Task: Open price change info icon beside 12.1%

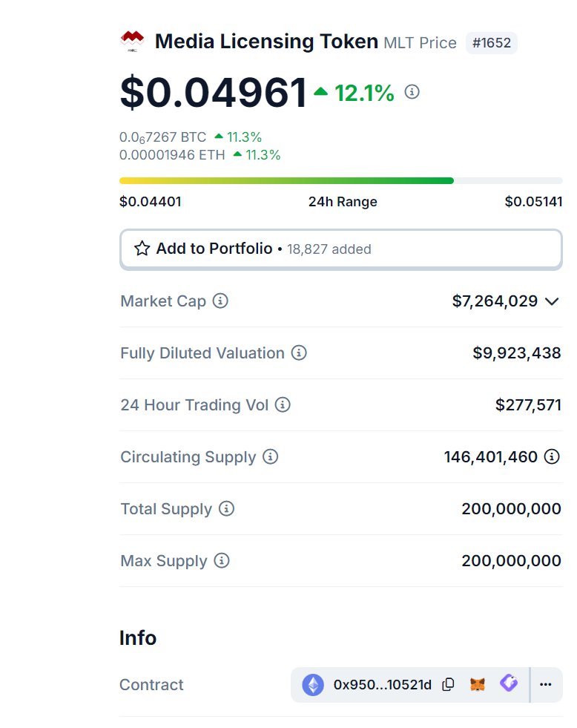Action: [x=412, y=92]
